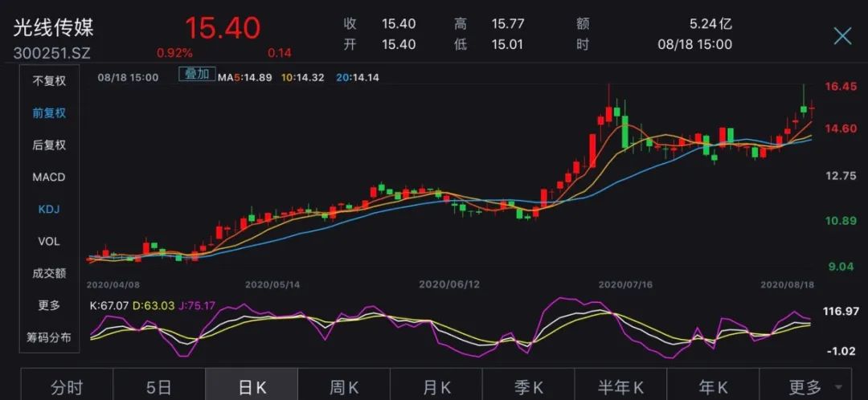The height and width of the screenshot is (400, 868).
Task: Click the turnover amount 5.24亿
Action: pyautogui.click(x=710, y=24)
